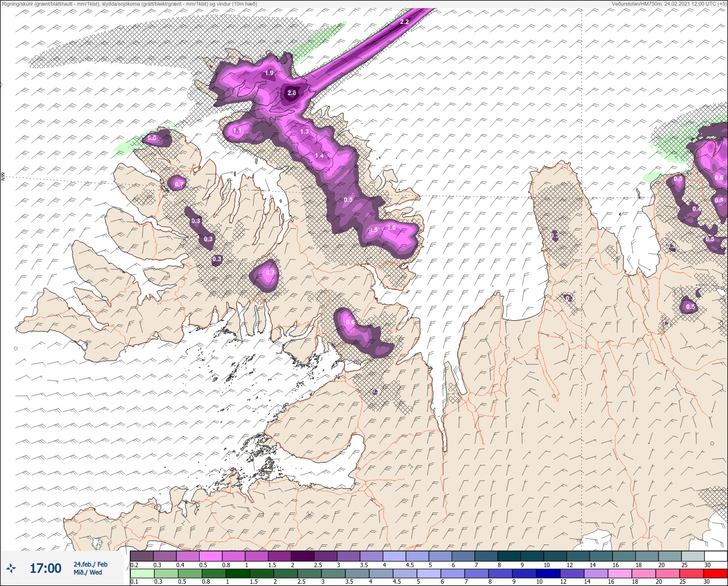Click the 1.3 precipitation value label

point(304,132)
